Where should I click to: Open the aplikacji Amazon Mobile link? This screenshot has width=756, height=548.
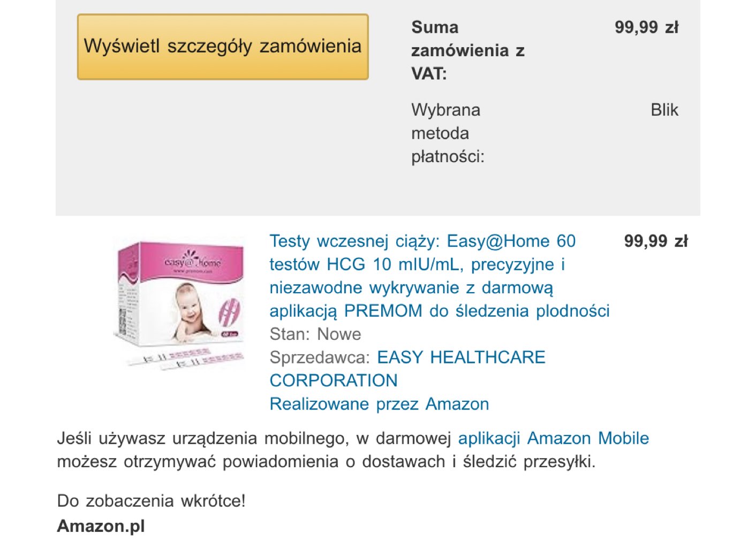point(553,438)
